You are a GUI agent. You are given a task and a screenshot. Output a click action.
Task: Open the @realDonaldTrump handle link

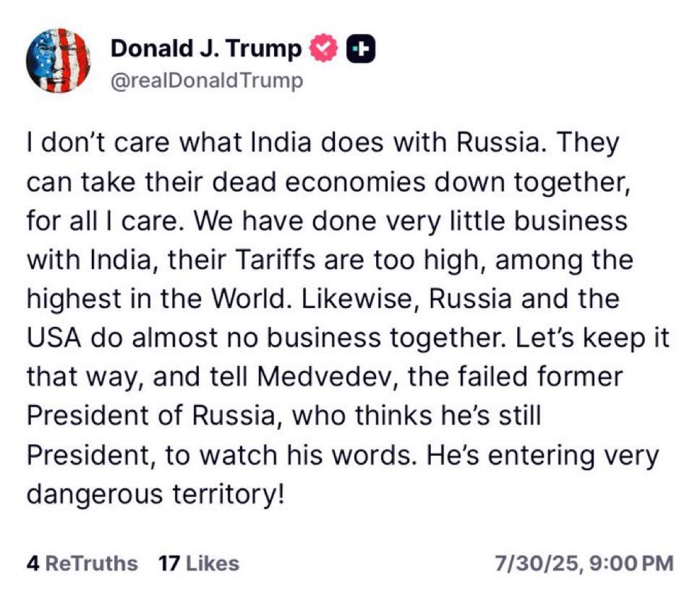pyautogui.click(x=207, y=81)
